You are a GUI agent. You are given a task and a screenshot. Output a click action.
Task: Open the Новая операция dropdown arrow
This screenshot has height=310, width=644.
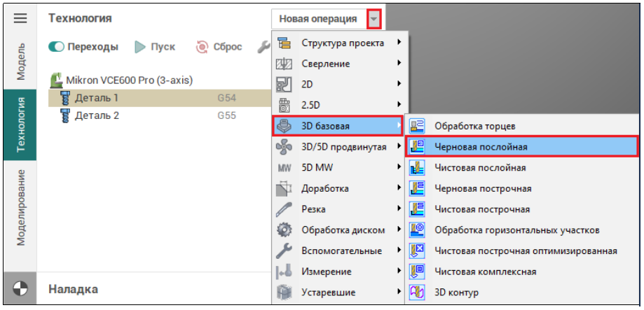click(376, 19)
